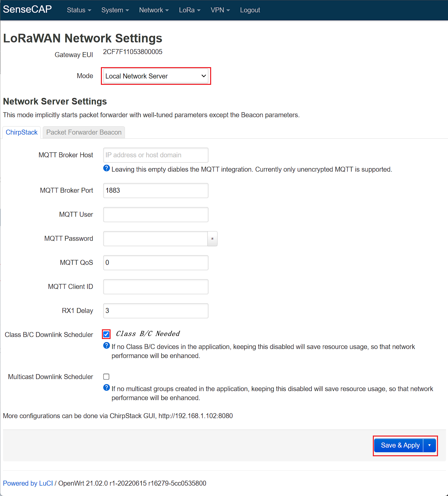Expand the VPN menu
This screenshot has width=448, height=496.
220,10
